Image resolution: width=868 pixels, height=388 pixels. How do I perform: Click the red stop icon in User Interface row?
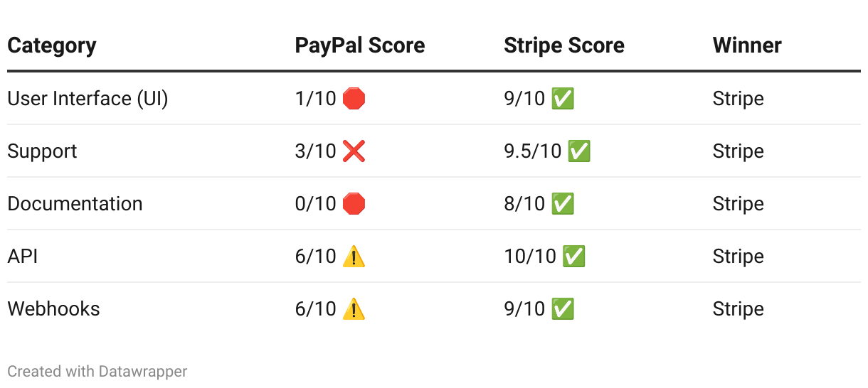pyautogui.click(x=354, y=99)
